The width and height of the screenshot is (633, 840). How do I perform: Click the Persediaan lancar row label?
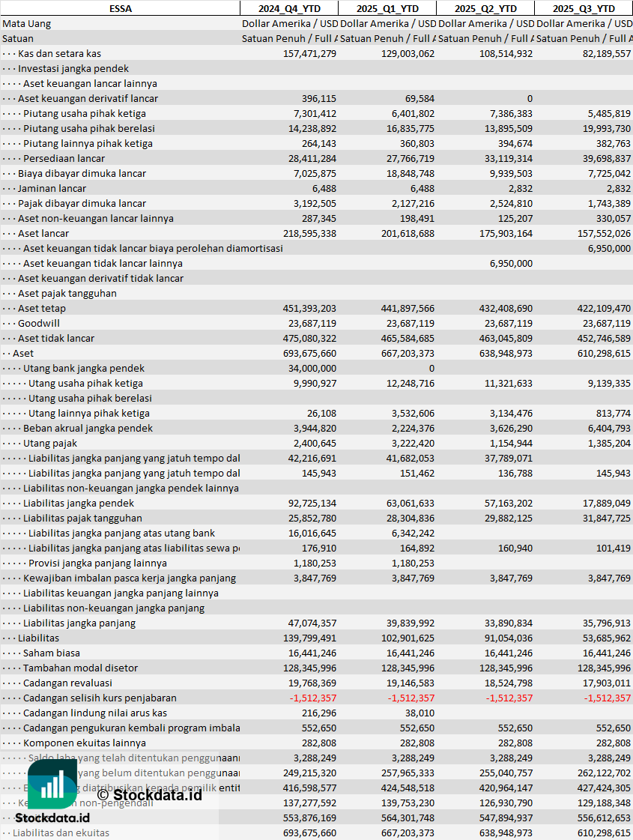point(64,158)
